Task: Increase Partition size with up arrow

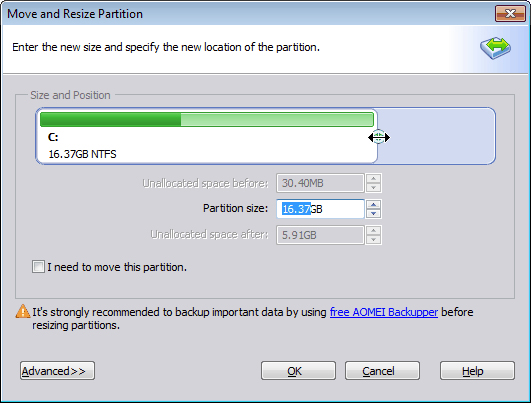Action: tap(373, 205)
